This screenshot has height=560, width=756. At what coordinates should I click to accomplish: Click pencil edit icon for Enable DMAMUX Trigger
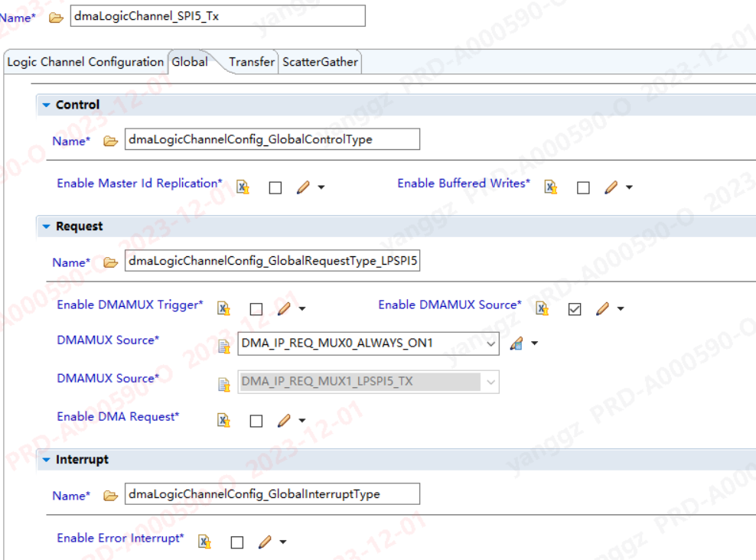(284, 308)
